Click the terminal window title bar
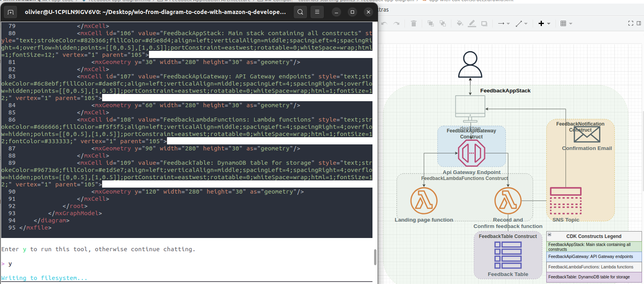 (x=155, y=12)
